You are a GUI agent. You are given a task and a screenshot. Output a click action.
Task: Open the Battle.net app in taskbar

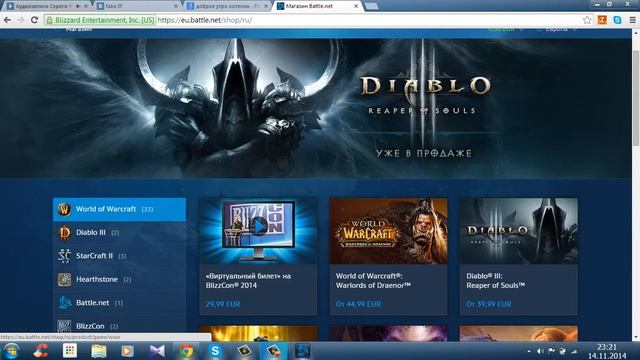point(302,351)
